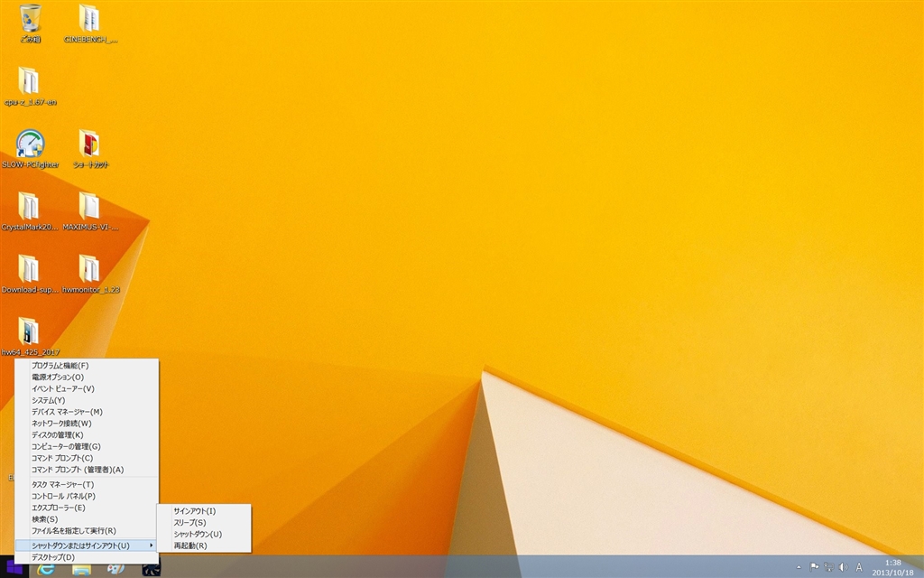
Task: Open ディスクの管理(K) menu item
Action: click(x=87, y=434)
